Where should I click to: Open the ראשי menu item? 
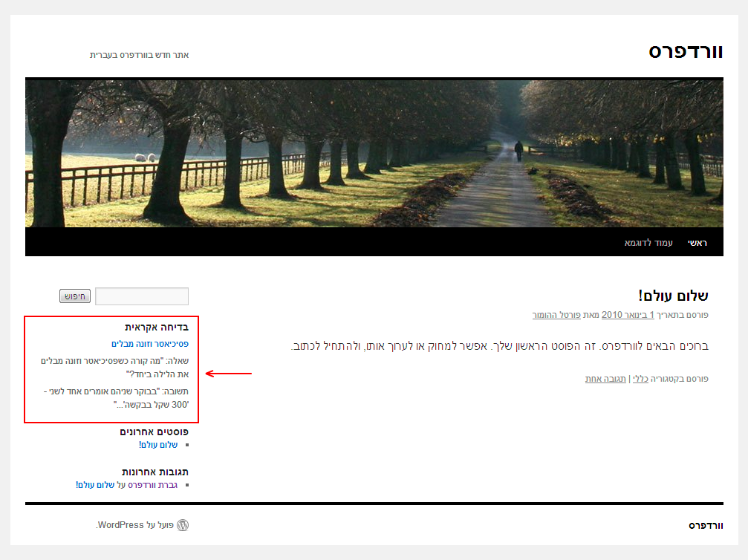pyautogui.click(x=697, y=243)
